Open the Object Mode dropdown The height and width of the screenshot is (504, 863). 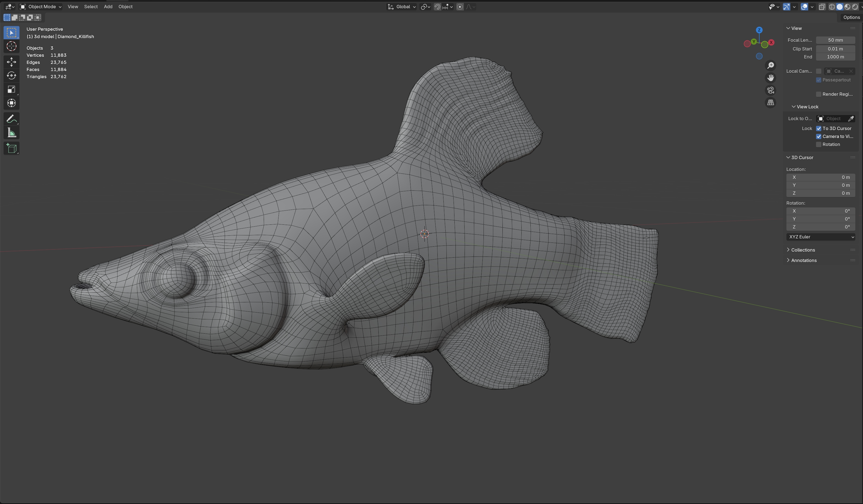click(41, 7)
